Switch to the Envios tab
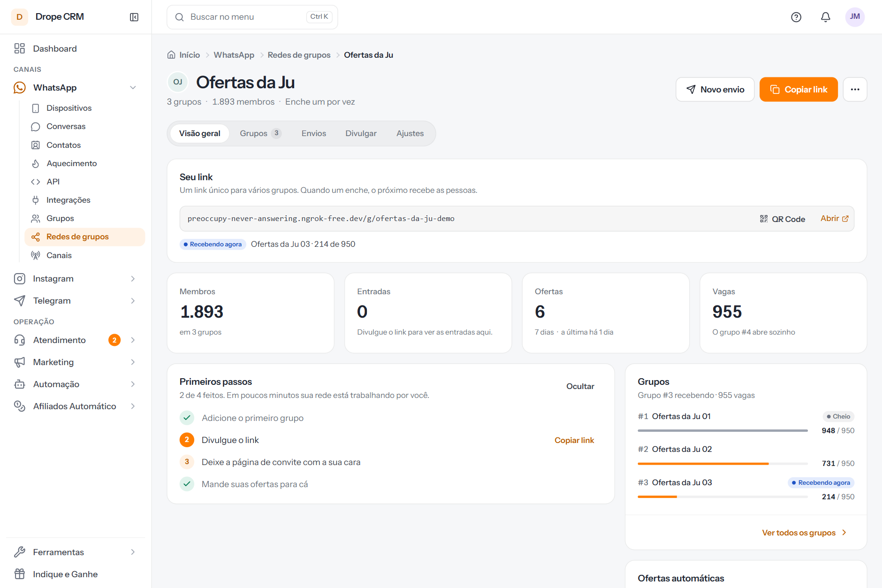Screen dimensions: 882x588 tap(314, 134)
